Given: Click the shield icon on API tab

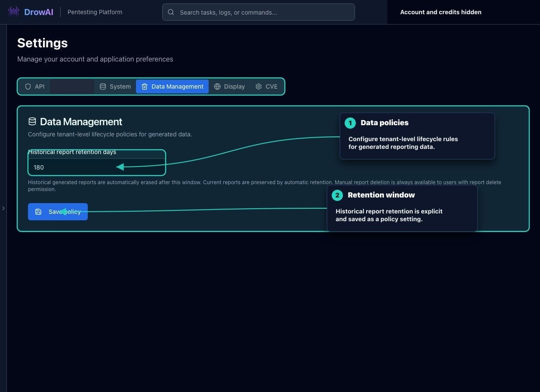Looking at the screenshot, I should [28, 86].
